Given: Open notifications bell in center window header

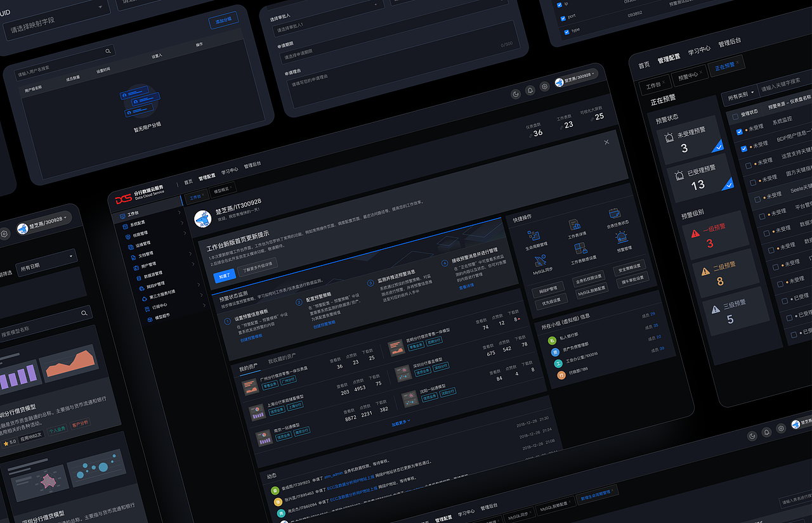Looking at the screenshot, I should pyautogui.click(x=530, y=90).
